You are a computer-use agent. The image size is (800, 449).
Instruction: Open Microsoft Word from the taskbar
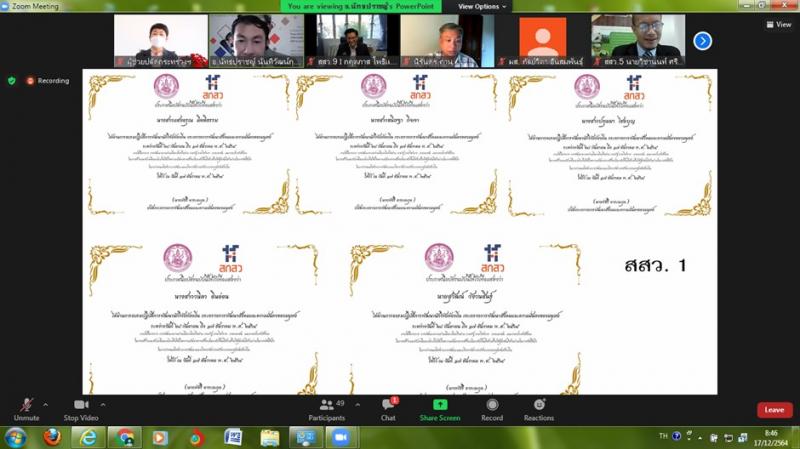(233, 438)
